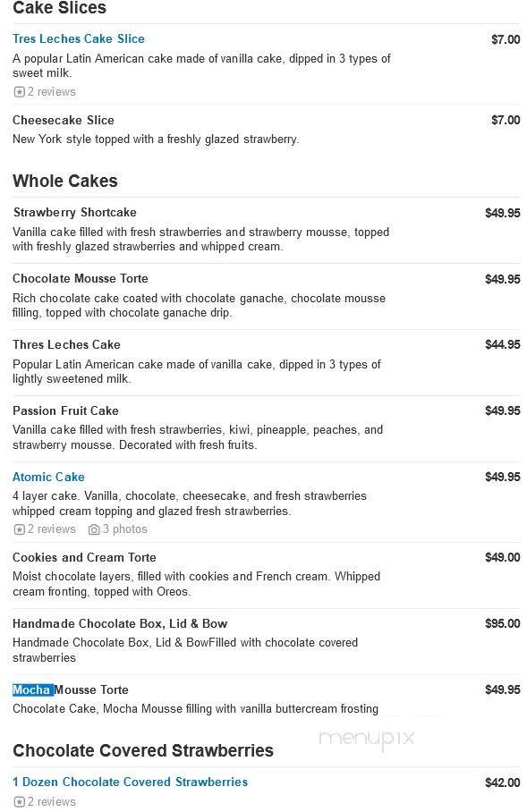Select the Cake Slices section heading

pyautogui.click(x=59, y=9)
